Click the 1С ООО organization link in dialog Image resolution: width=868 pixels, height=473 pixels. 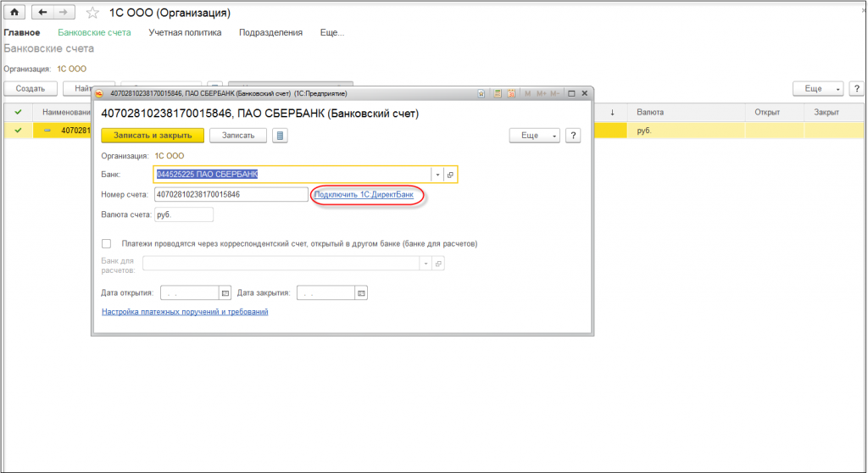coord(170,156)
